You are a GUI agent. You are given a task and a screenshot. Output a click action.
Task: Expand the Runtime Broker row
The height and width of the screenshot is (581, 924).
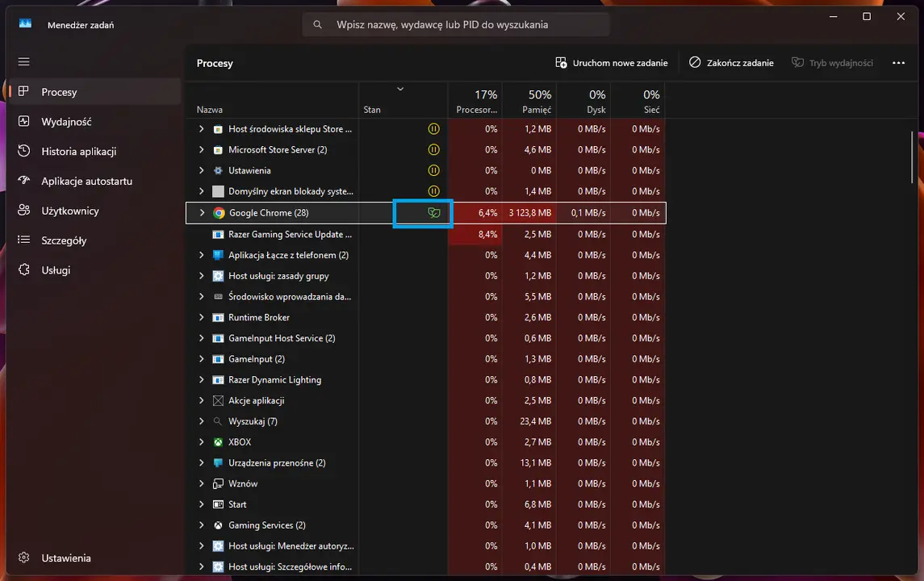pos(202,318)
